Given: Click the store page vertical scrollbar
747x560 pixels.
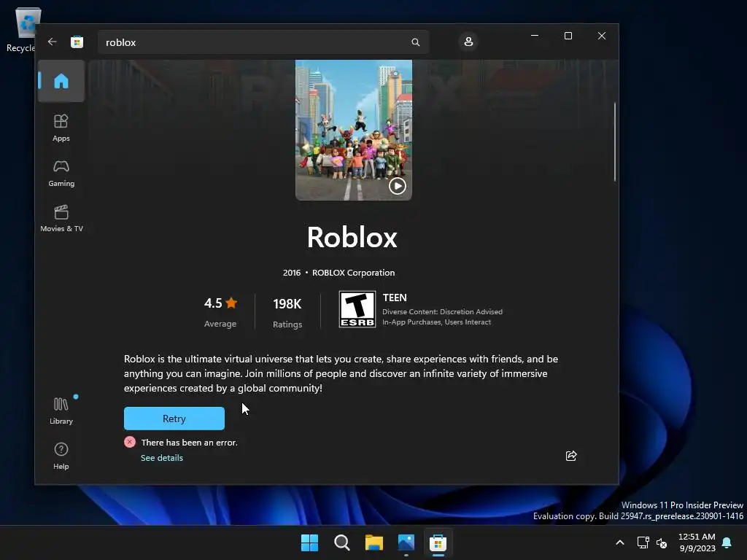Looking at the screenshot, I should click(x=614, y=142).
